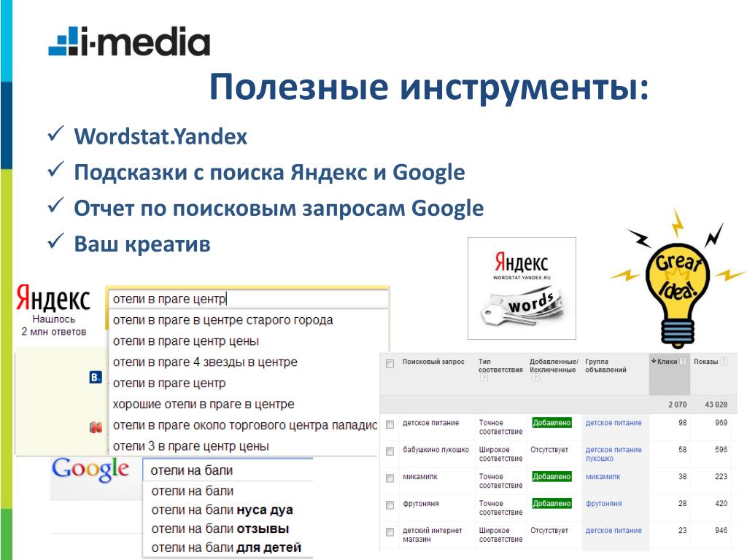Tick checkbox for микамилк row
Viewport: 747px width, 560px height.
point(390,478)
